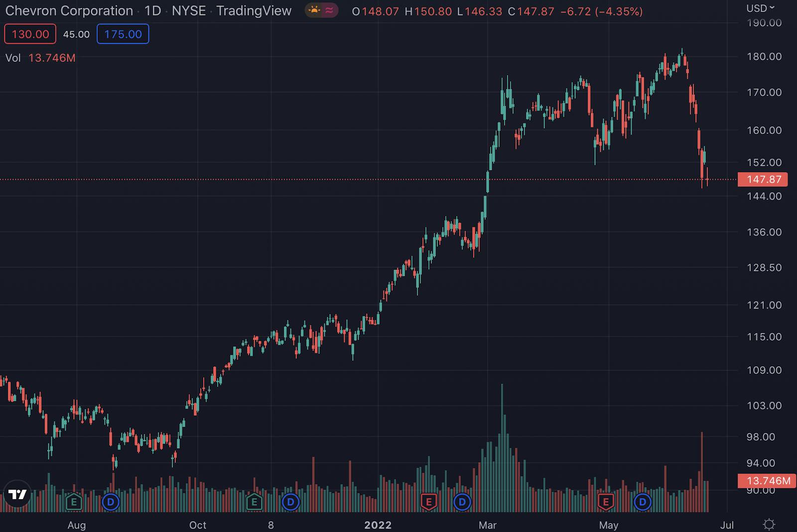Click the change value −6.72 (−4.35%)

[601, 11]
